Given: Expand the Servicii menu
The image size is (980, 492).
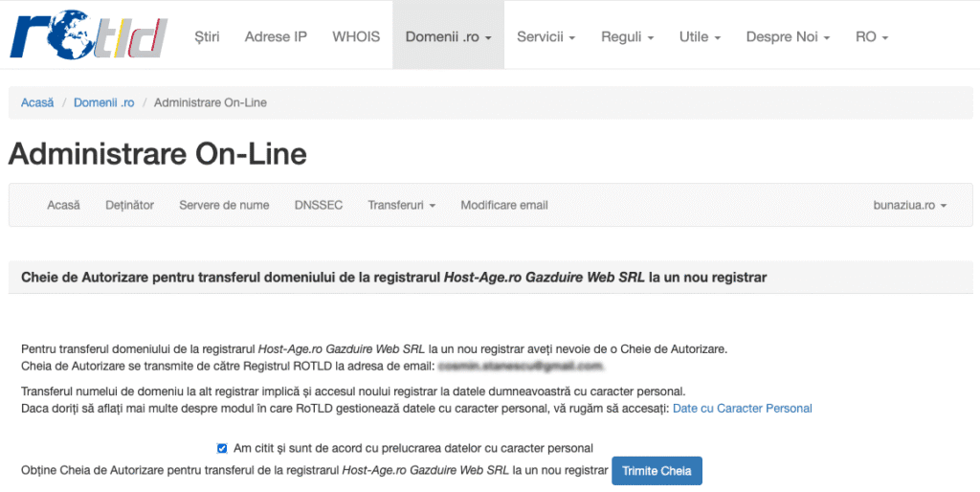Looking at the screenshot, I should pyautogui.click(x=546, y=36).
